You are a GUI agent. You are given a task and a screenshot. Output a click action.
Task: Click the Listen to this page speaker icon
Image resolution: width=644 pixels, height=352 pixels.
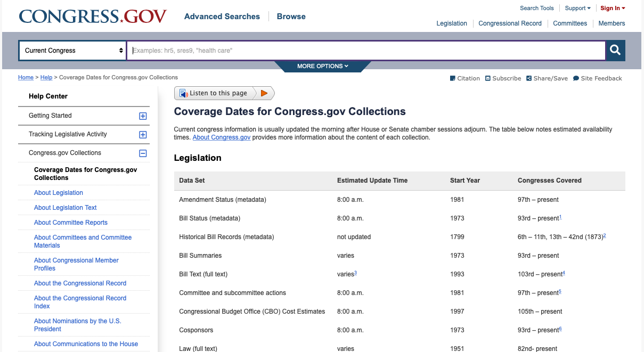pyautogui.click(x=183, y=93)
